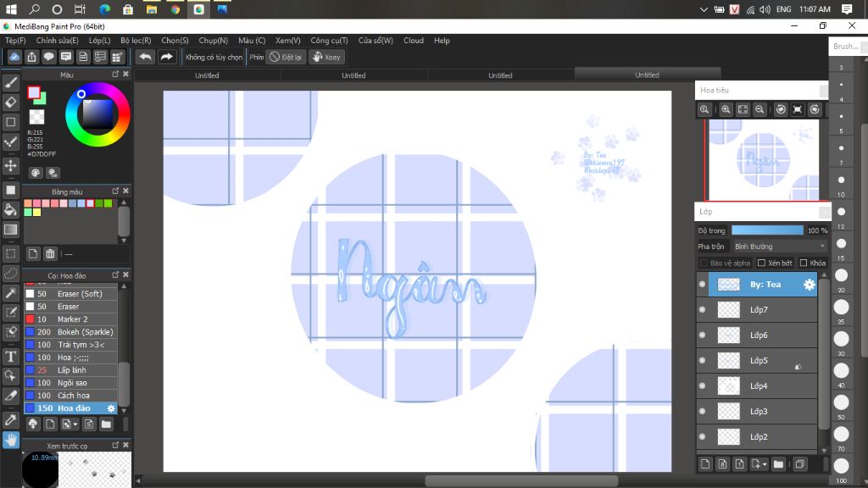868x488 pixels.
Task: Select the Lasso tool
Action: tap(10, 274)
